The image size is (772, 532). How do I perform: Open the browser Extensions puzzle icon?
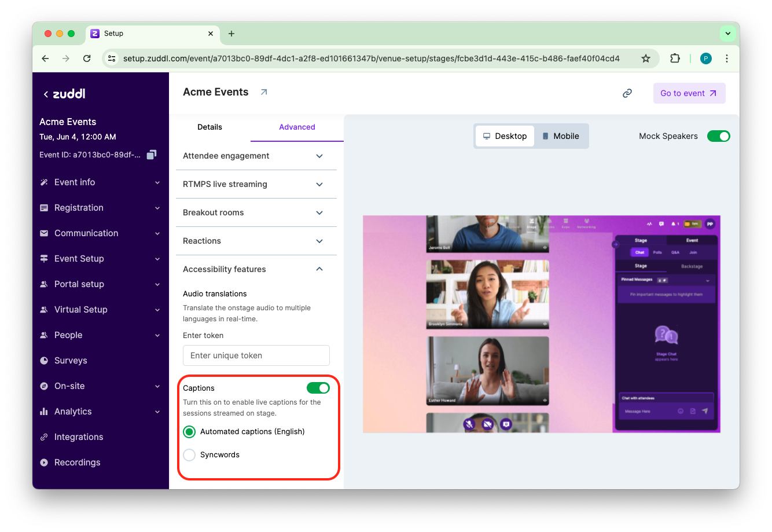675,58
